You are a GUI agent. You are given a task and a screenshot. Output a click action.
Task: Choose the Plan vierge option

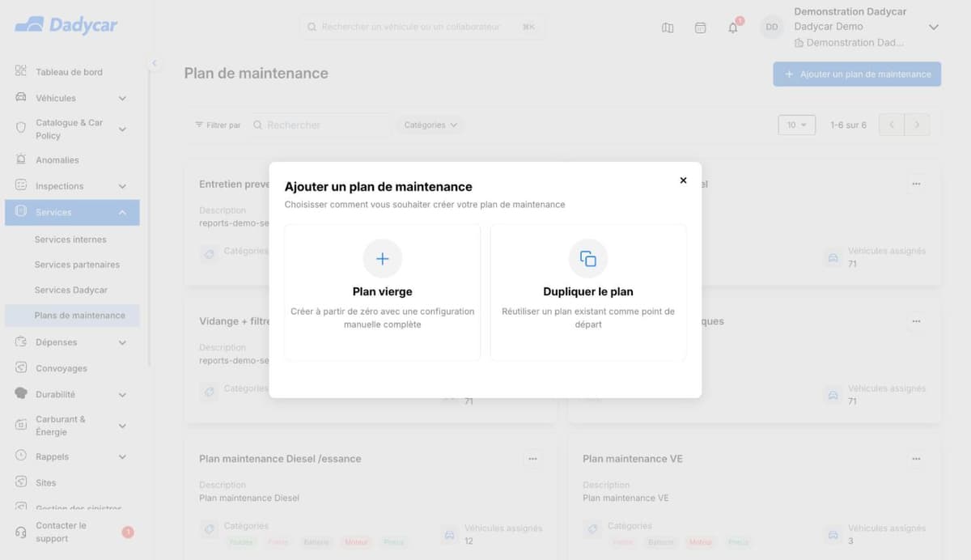pos(383,292)
